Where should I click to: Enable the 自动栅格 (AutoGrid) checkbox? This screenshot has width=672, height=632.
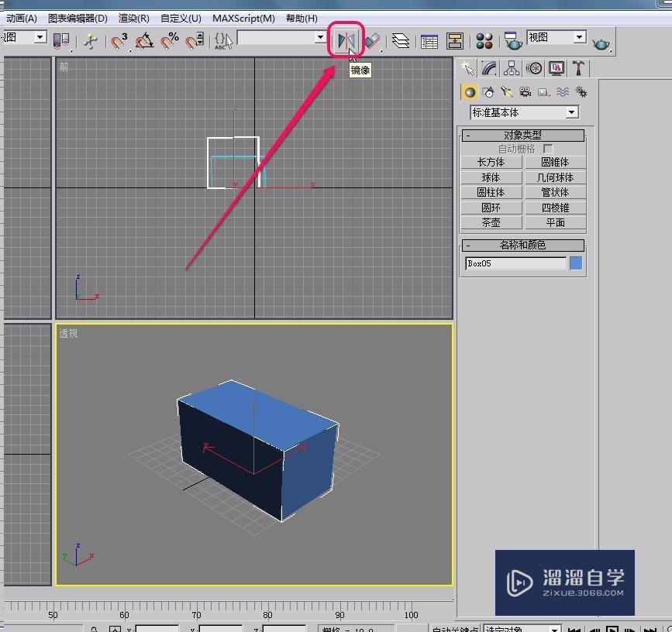point(548,148)
